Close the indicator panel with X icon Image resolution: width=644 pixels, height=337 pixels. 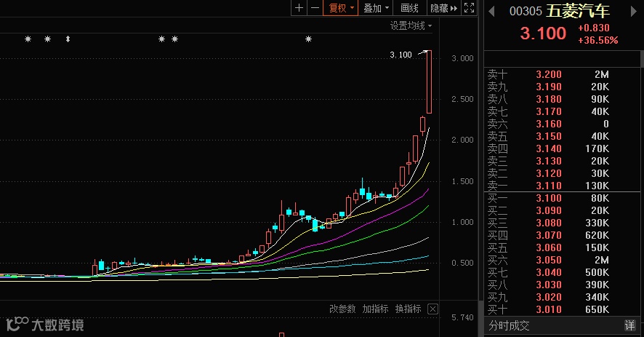coord(432,309)
